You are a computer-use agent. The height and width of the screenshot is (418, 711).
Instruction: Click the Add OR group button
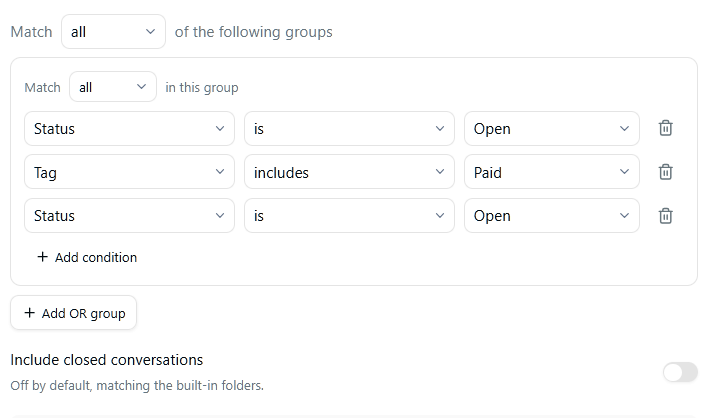73,313
